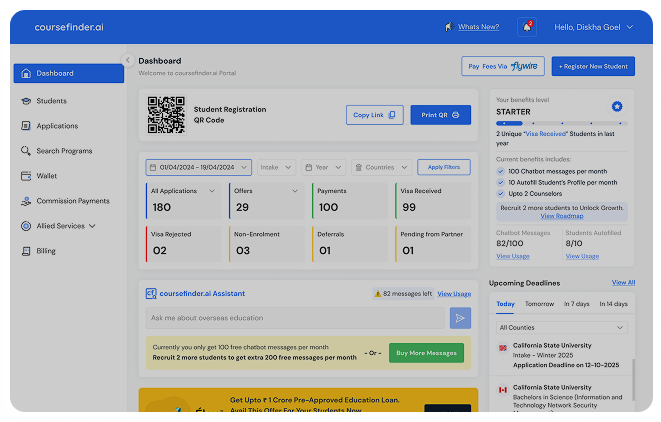The width and height of the screenshot is (661, 422).
Task: Click the Allied Services circular icon
Action: [26, 226]
